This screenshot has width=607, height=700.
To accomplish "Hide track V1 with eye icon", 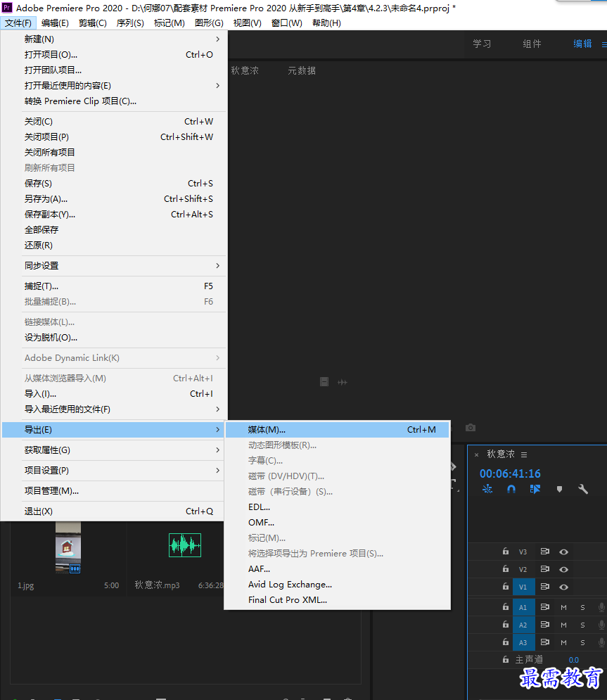I will pyautogui.click(x=563, y=587).
